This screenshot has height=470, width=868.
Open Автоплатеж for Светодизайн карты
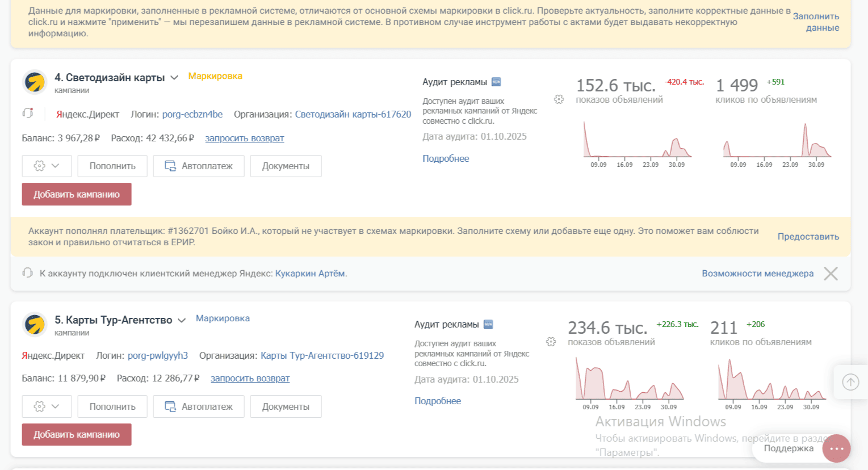click(x=199, y=166)
